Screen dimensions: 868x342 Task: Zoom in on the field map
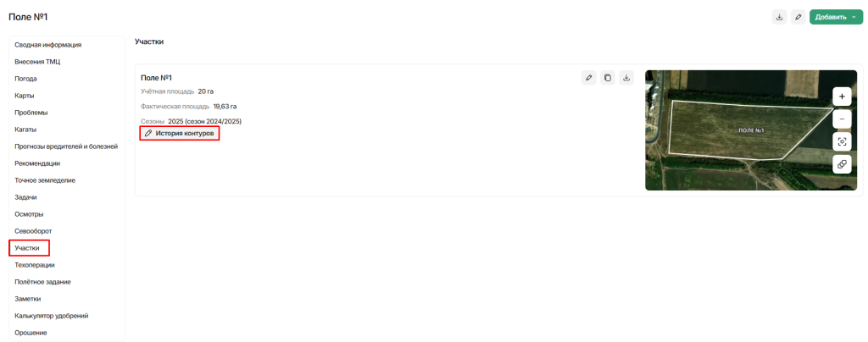tap(842, 96)
